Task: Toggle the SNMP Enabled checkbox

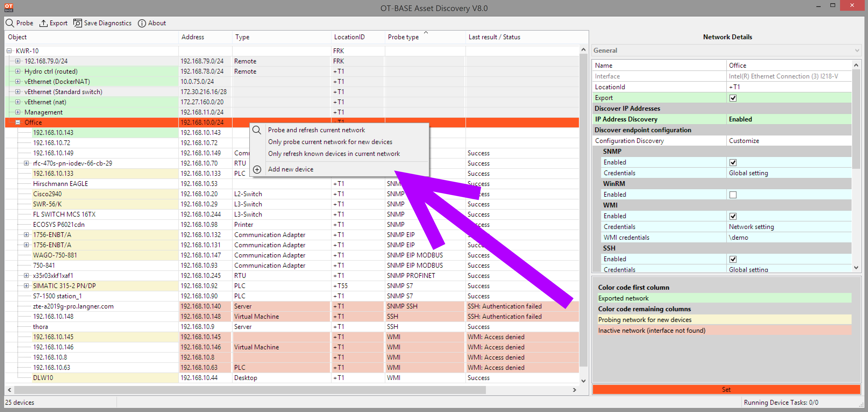Action: [x=733, y=162]
